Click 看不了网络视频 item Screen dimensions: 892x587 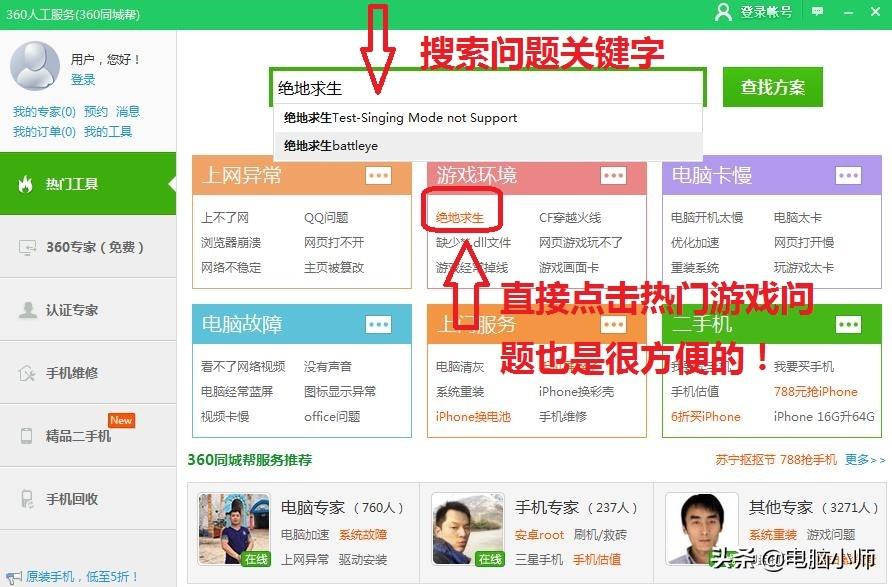243,367
